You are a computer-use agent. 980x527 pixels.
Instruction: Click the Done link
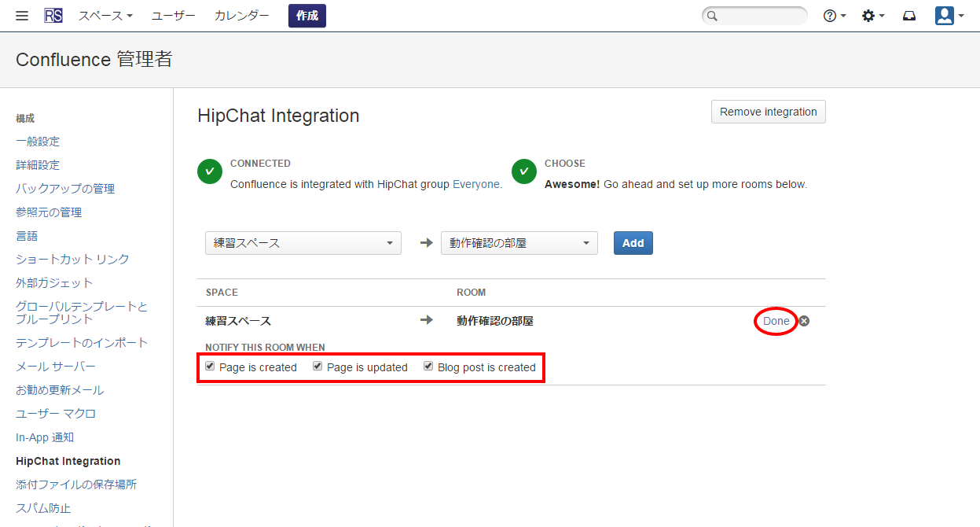tap(776, 321)
